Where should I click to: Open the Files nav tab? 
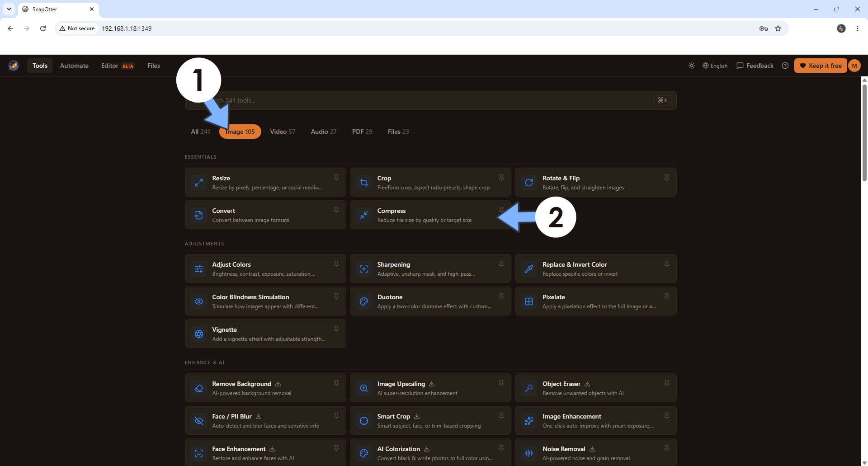pyautogui.click(x=154, y=66)
